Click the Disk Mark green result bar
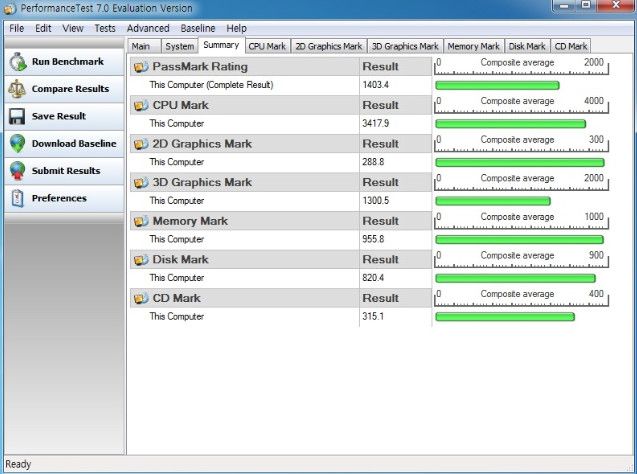This screenshot has height=474, width=637. (x=516, y=278)
